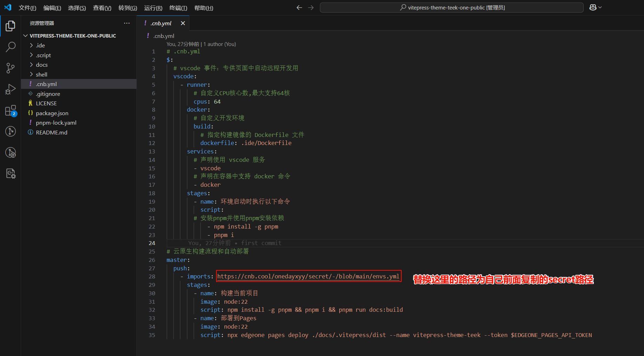
Task: Open the Extensions view with badge 2
Action: [x=11, y=111]
